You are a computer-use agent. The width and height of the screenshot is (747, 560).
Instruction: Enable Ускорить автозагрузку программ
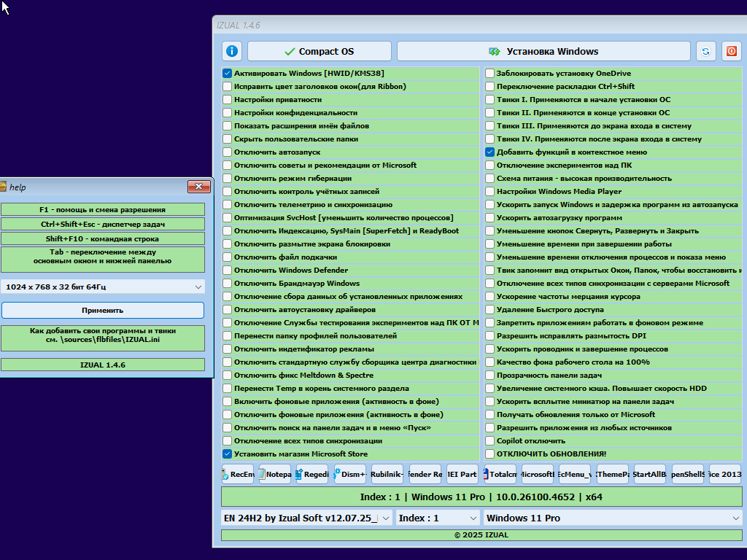tap(489, 217)
